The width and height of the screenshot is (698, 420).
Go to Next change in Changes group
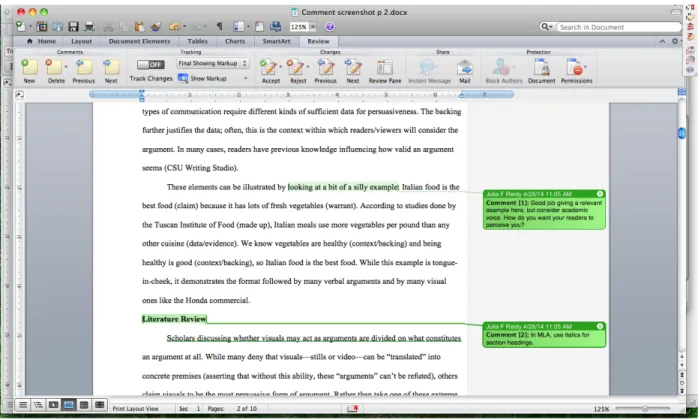click(x=353, y=71)
